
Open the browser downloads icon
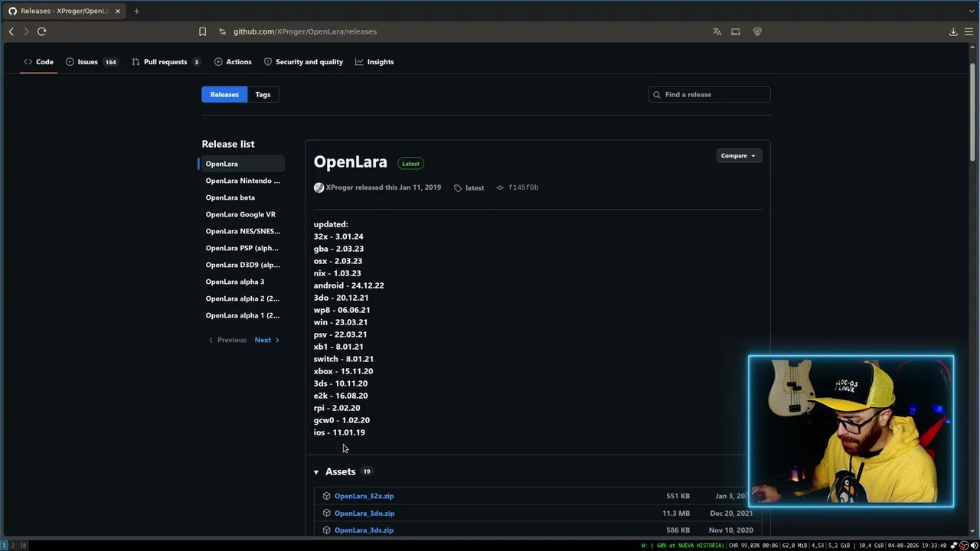953,31
